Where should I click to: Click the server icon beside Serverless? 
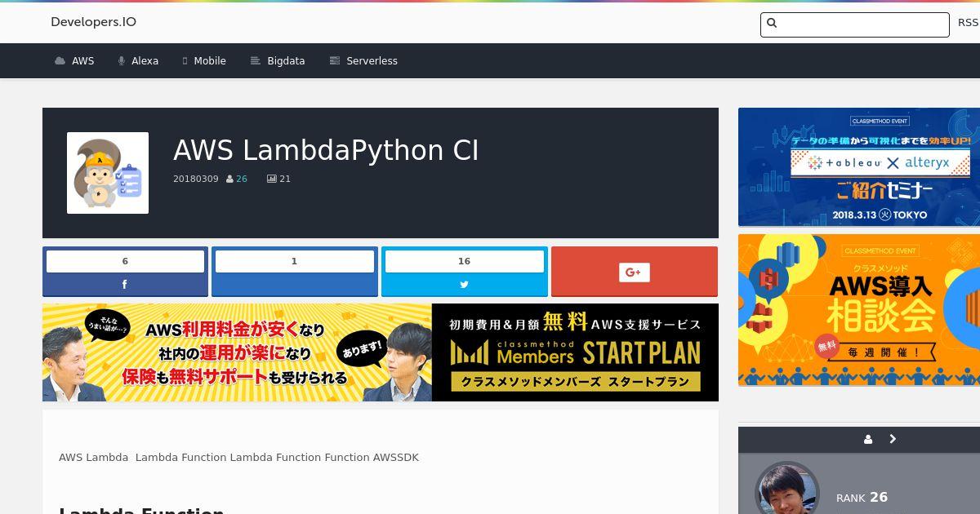click(334, 61)
